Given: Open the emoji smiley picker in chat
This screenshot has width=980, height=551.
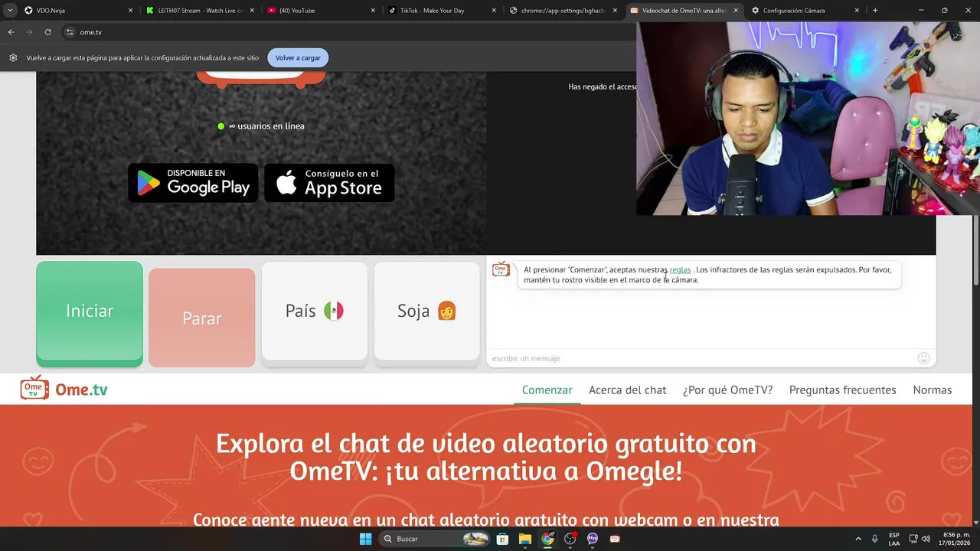Looking at the screenshot, I should click(923, 358).
